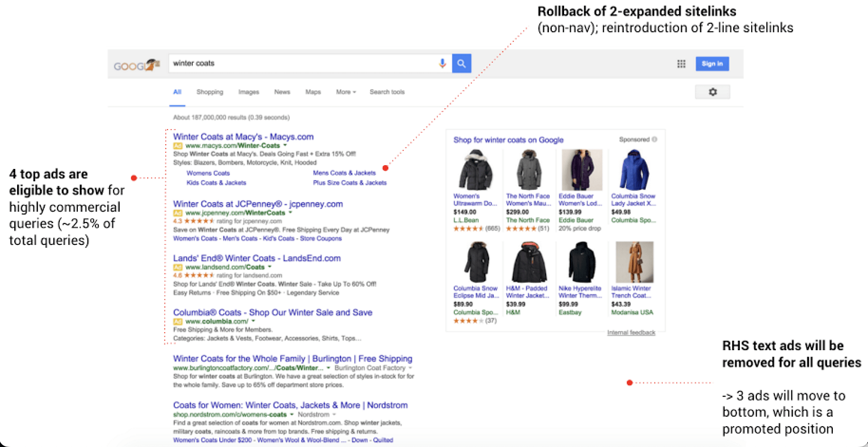Switch to the Images tab
This screenshot has height=447, width=868.
[x=248, y=92]
